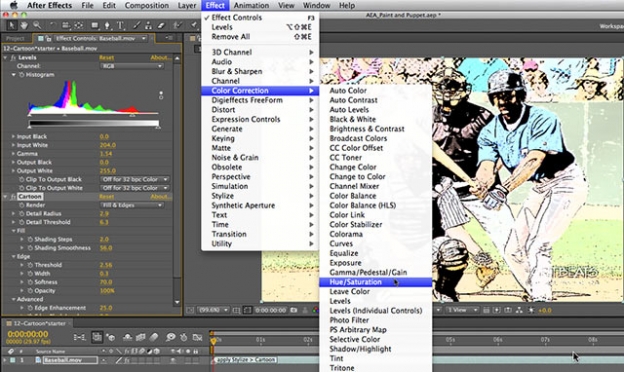Viewport: 624px width, 372px height.
Task: Switch to the Project panel tab
Action: point(15,39)
